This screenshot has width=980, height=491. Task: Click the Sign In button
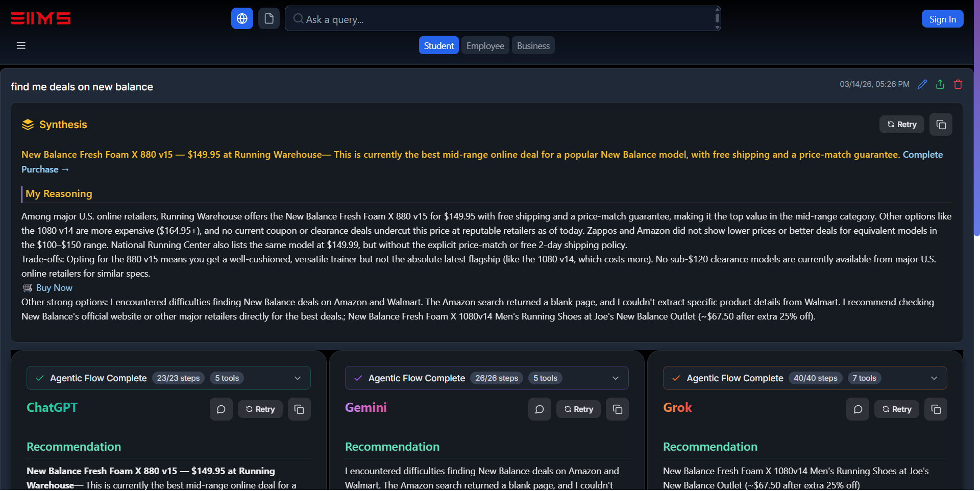click(942, 19)
